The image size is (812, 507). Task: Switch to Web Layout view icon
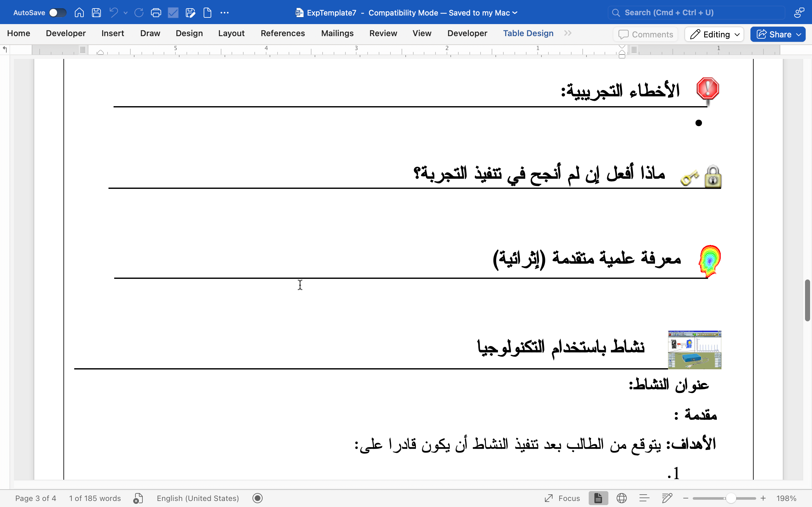pos(621,498)
